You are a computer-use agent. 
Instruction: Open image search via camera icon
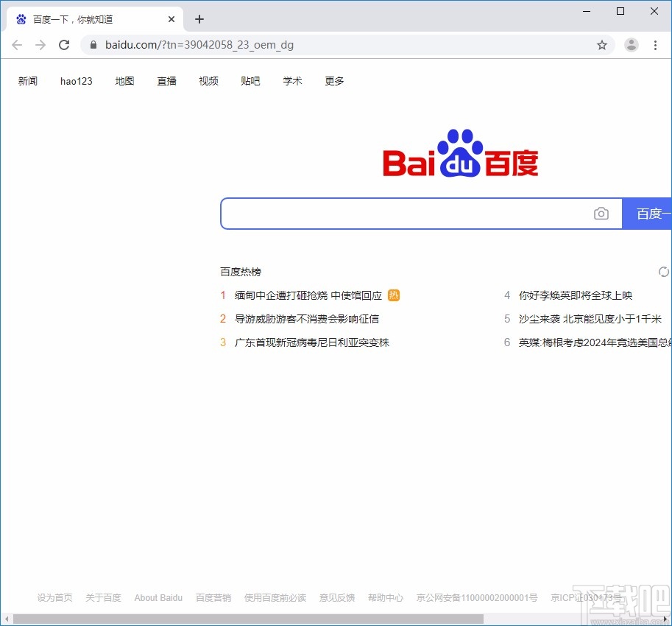click(601, 214)
